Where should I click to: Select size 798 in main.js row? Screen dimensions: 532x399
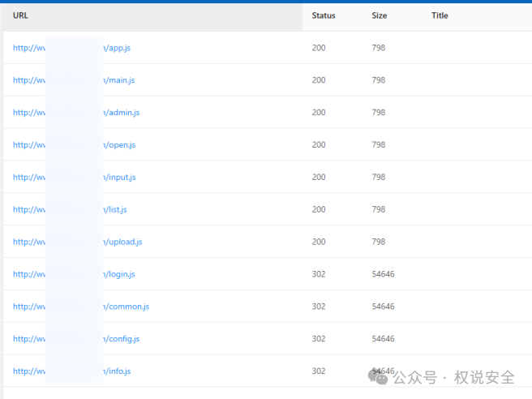378,80
